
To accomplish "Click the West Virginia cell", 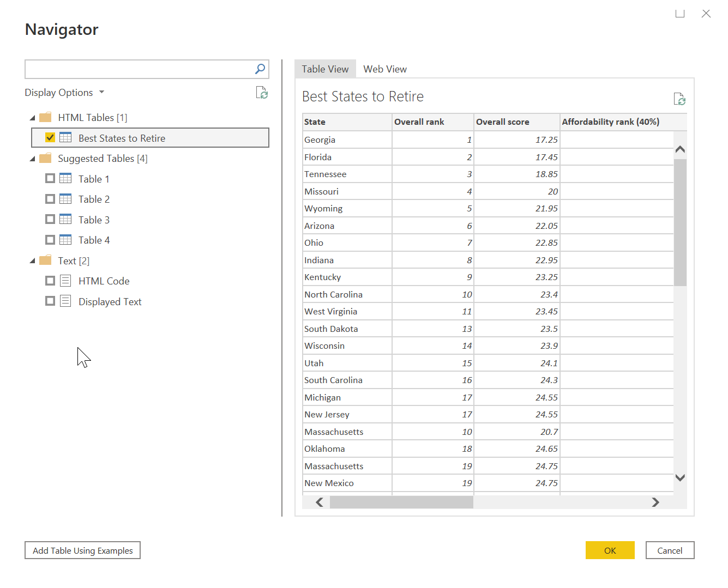I will (x=347, y=311).
